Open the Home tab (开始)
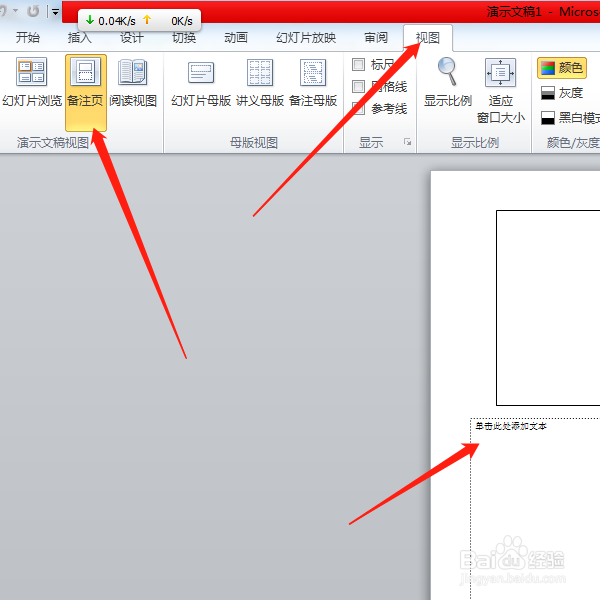The image size is (600, 600). click(x=28, y=38)
